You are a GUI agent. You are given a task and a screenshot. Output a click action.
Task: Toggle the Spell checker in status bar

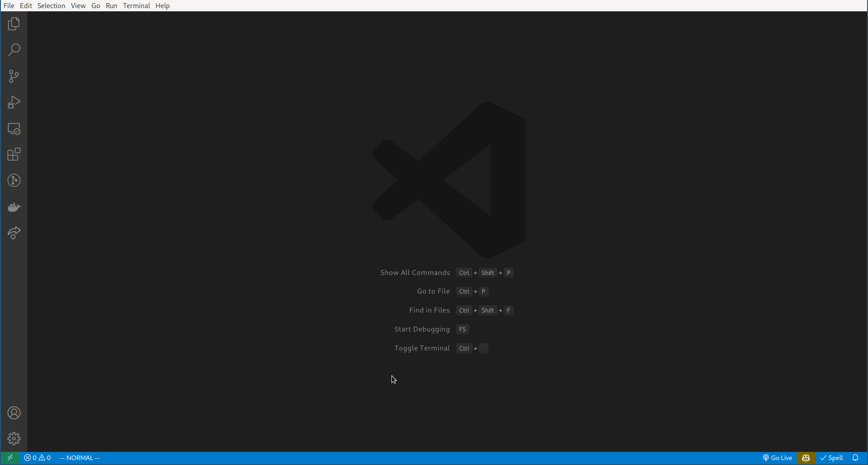tap(832, 458)
